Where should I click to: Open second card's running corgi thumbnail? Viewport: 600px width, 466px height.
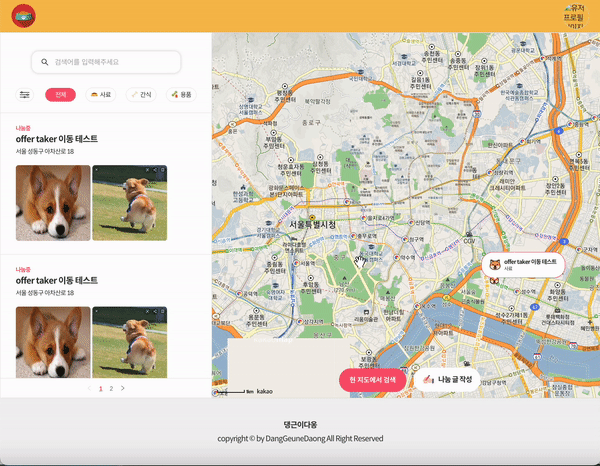tap(130, 342)
